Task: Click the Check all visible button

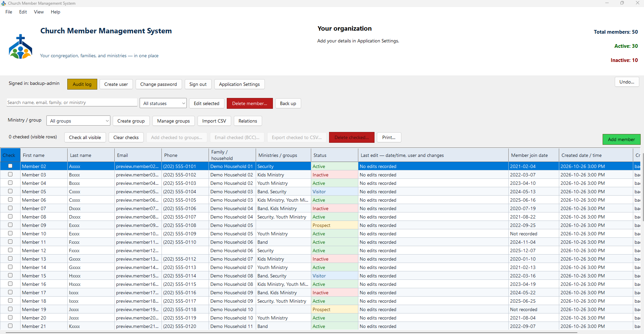Action: coord(85,137)
